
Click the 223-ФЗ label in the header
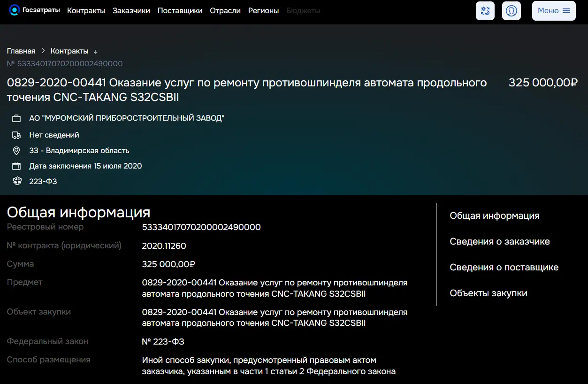43,181
